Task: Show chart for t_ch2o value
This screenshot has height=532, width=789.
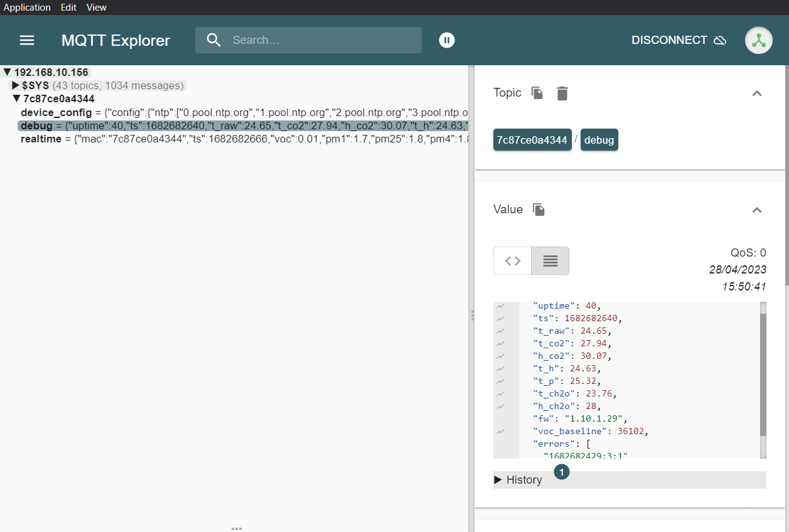Action: click(500, 394)
